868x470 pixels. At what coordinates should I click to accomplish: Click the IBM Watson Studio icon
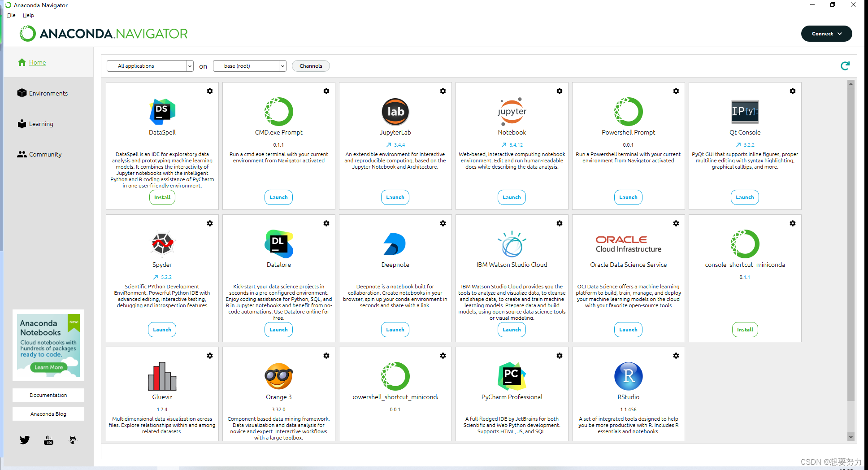click(x=512, y=244)
